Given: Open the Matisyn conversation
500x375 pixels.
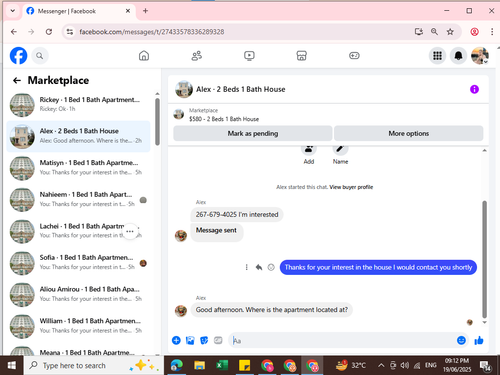Looking at the screenshot, I should [78, 168].
